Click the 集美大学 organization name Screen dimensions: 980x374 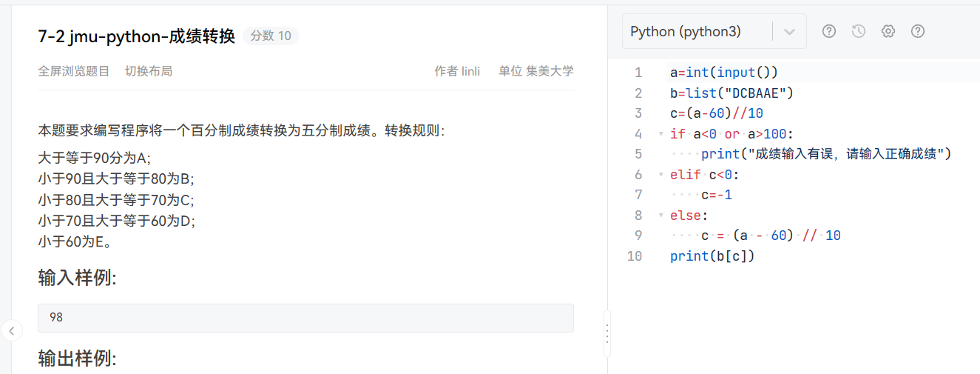pyautogui.click(x=550, y=71)
